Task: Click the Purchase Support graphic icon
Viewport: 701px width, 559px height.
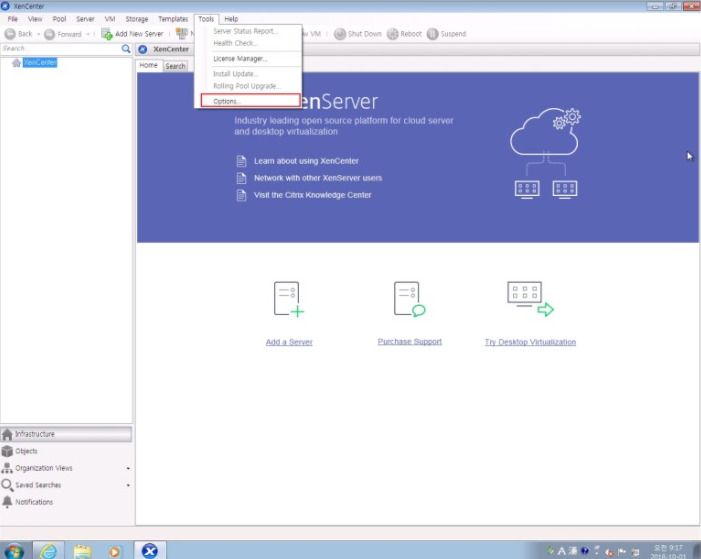Action: coord(409,299)
